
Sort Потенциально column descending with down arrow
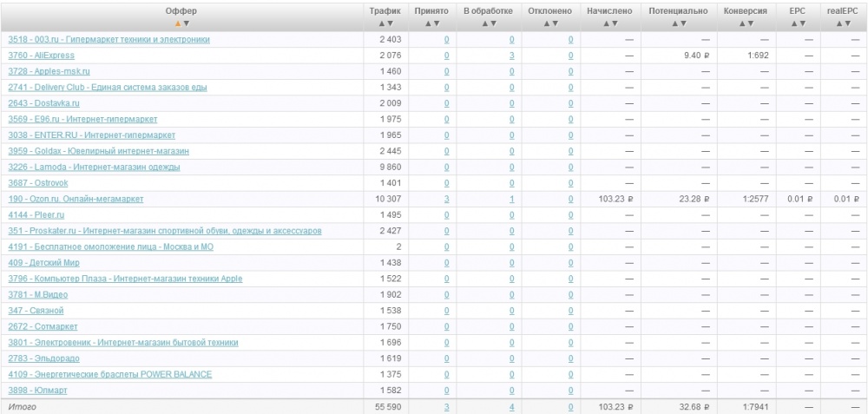[x=683, y=23]
